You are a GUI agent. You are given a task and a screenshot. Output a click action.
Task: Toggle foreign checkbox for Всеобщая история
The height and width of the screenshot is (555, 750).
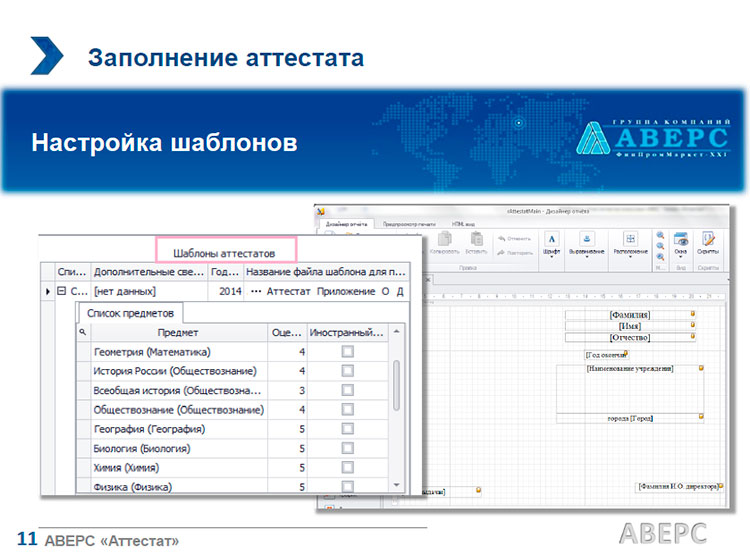[x=348, y=390]
